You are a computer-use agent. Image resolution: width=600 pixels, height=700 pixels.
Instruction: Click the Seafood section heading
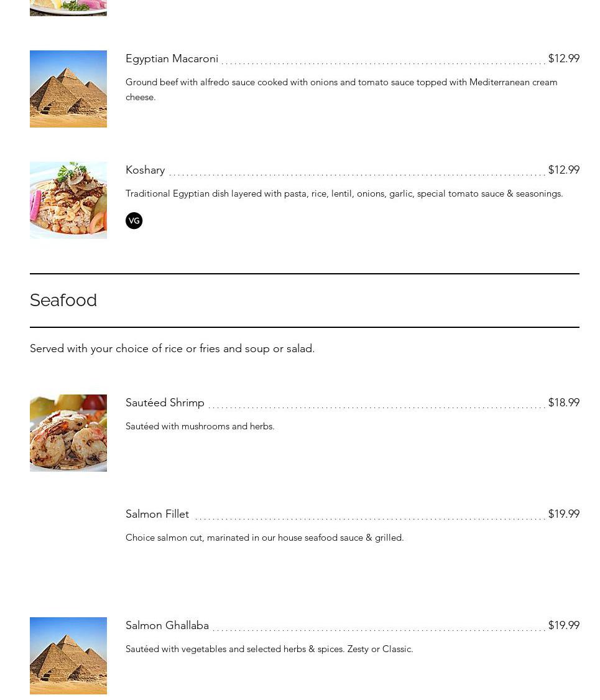click(63, 300)
